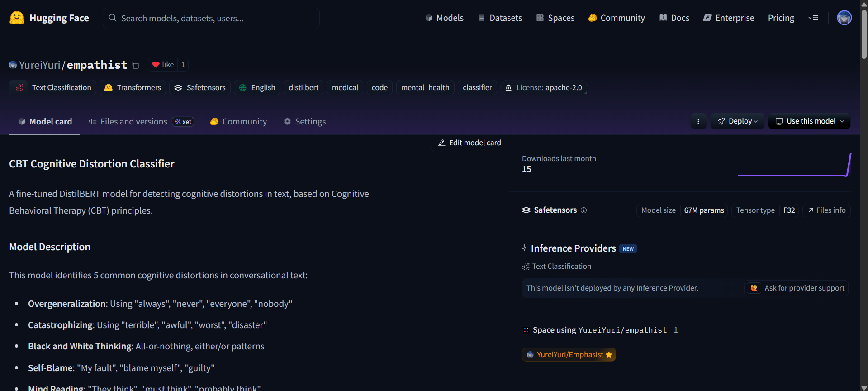Open the additional navigation menu icon
The image size is (868, 391).
click(x=813, y=18)
